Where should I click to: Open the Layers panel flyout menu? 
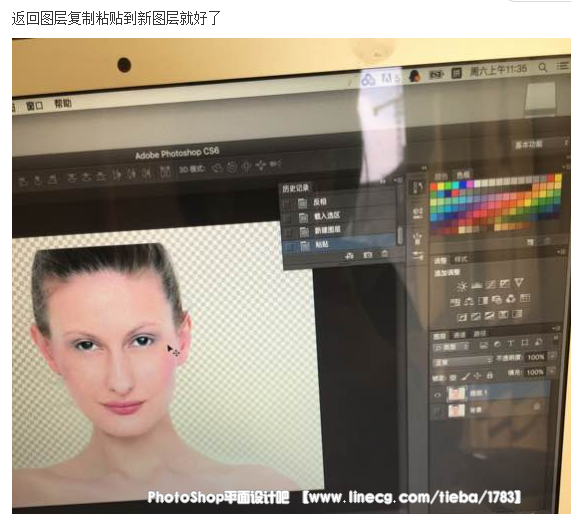[556, 329]
